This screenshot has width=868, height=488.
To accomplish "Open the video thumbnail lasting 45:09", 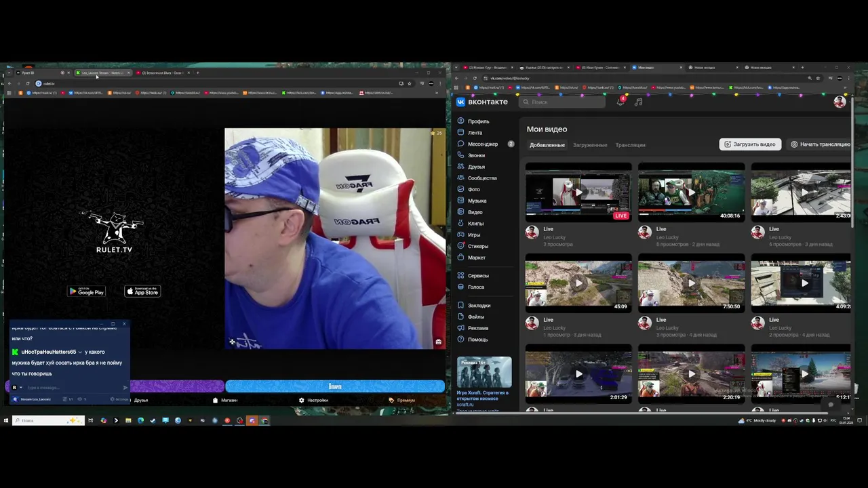I will pos(578,283).
